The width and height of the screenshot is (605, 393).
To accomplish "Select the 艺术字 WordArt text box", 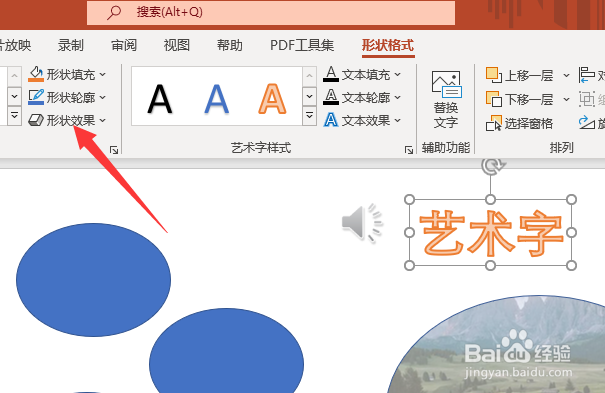I will pyautogui.click(x=490, y=233).
